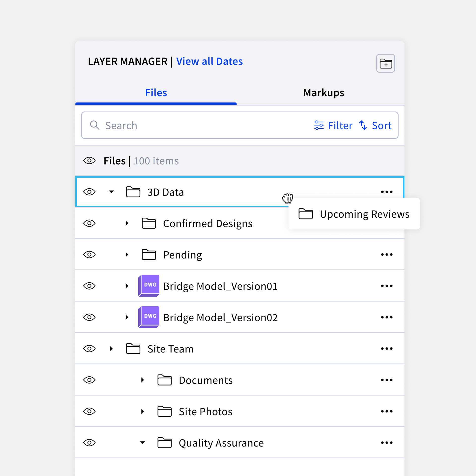476x476 pixels.
Task: Select the Confirmed Designs row label
Action: [208, 224]
